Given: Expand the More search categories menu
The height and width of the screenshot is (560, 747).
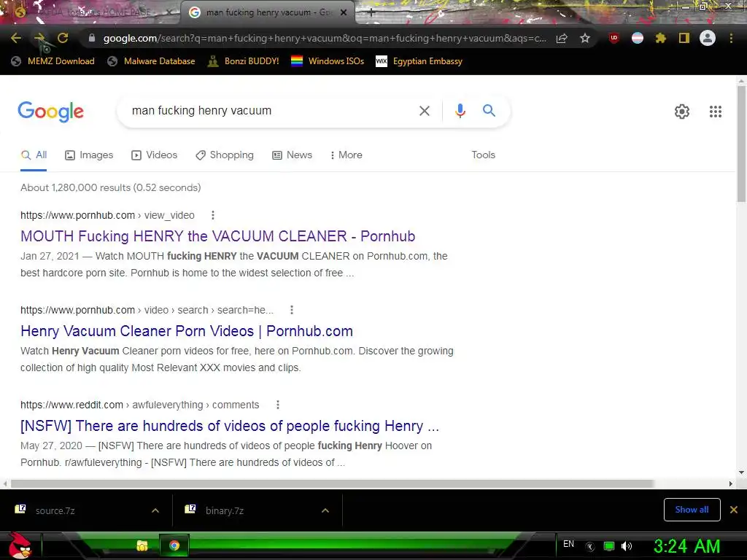Looking at the screenshot, I should click(x=347, y=155).
